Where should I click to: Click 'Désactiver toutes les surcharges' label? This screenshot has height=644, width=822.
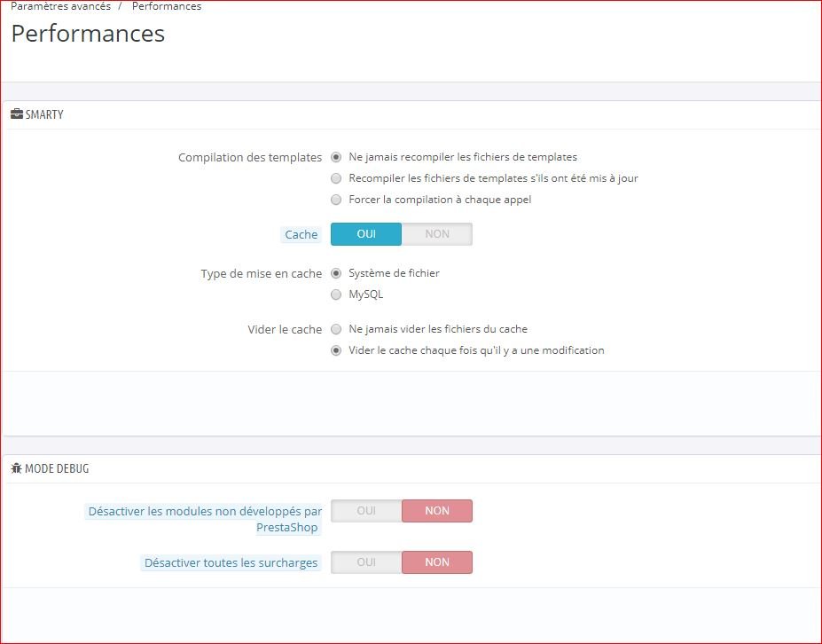pyautogui.click(x=231, y=562)
